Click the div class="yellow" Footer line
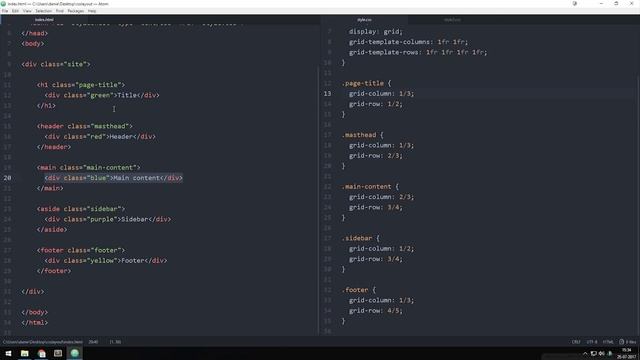Image resolution: width=640 pixels, height=360 pixels. click(106, 260)
